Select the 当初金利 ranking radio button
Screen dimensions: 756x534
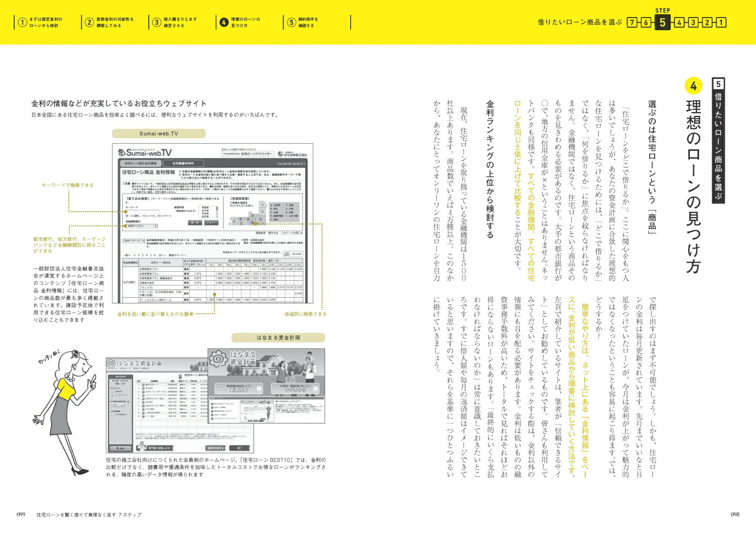(x=112, y=391)
